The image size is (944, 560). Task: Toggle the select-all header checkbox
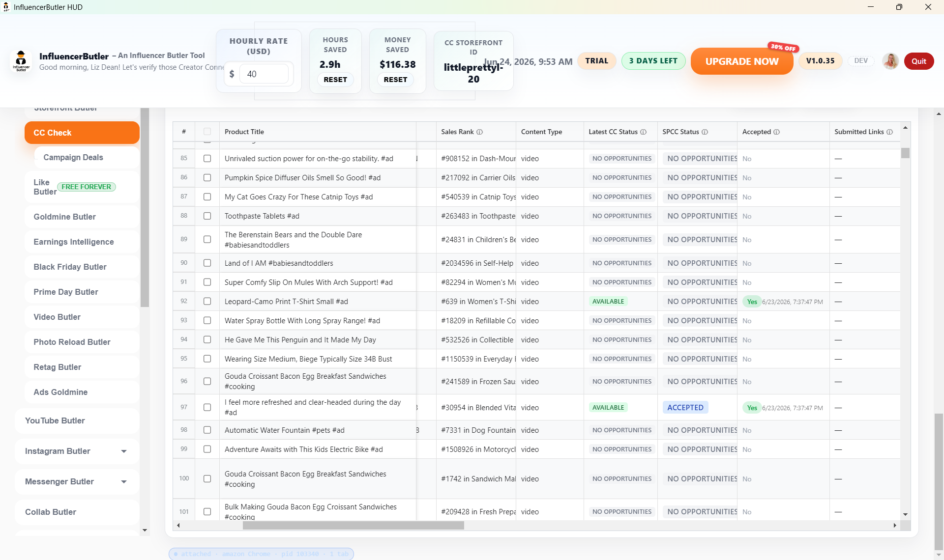[x=207, y=132]
